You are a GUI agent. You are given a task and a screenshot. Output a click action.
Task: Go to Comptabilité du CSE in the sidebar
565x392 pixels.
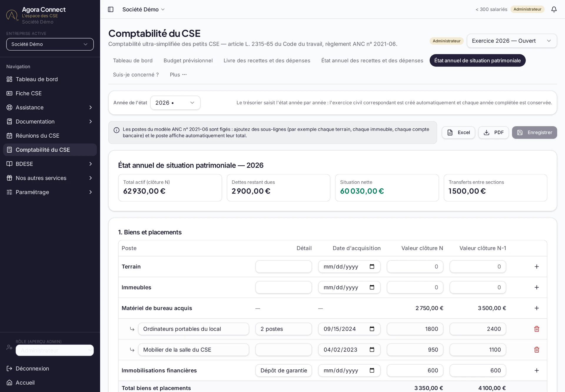click(50, 150)
